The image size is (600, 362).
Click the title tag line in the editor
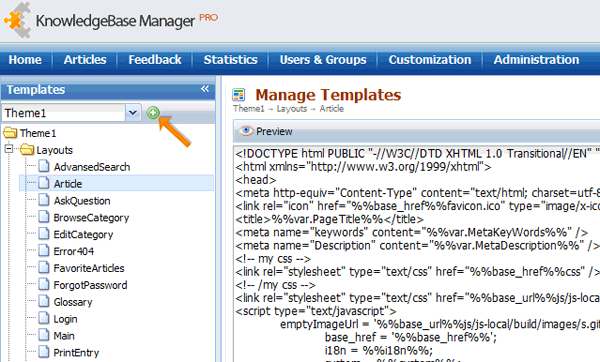tap(329, 219)
